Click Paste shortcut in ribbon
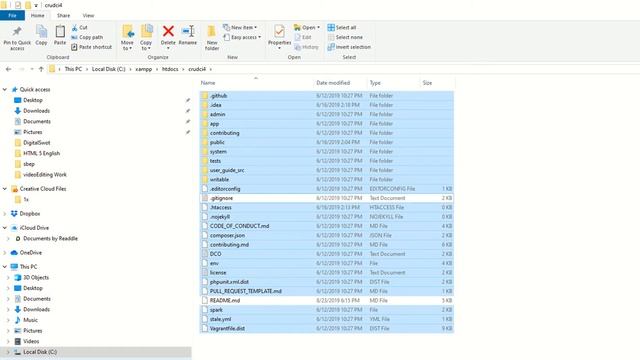Image resolution: width=640 pixels, height=360 pixels. (91, 47)
